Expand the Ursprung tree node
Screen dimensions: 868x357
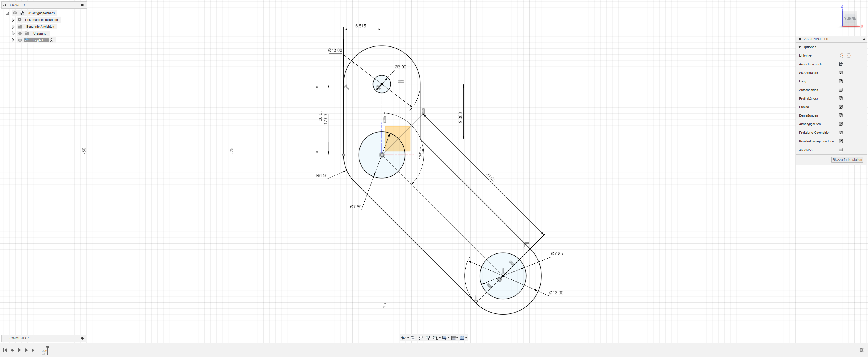13,33
